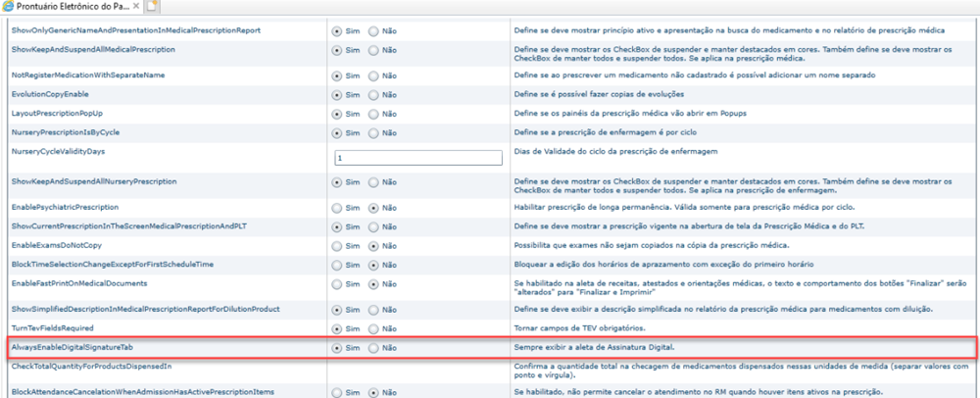This screenshot has height=398, width=980.
Task: Set EnablePsychiatricPrescription to Não
Action: coord(373,208)
